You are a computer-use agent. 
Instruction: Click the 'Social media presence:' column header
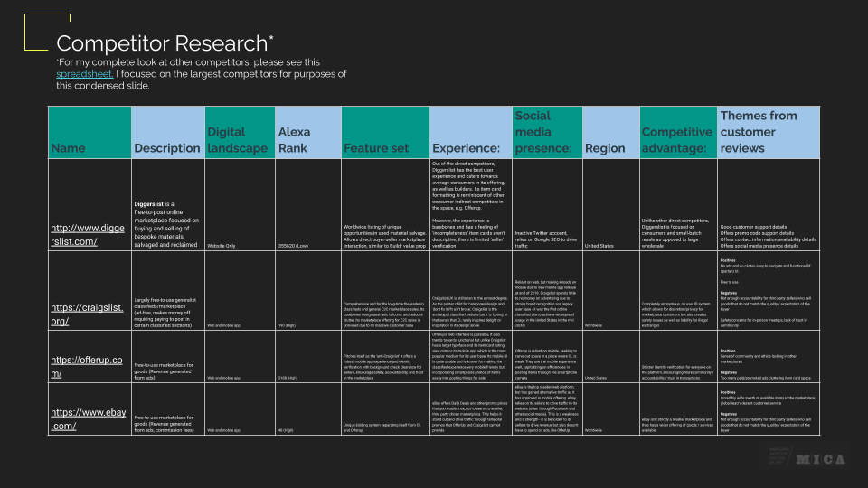coord(548,133)
